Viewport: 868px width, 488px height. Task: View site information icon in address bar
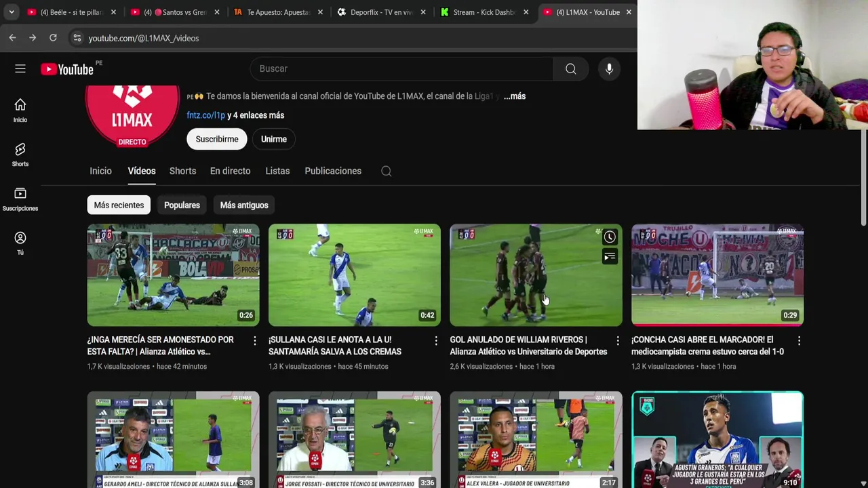[x=77, y=38]
